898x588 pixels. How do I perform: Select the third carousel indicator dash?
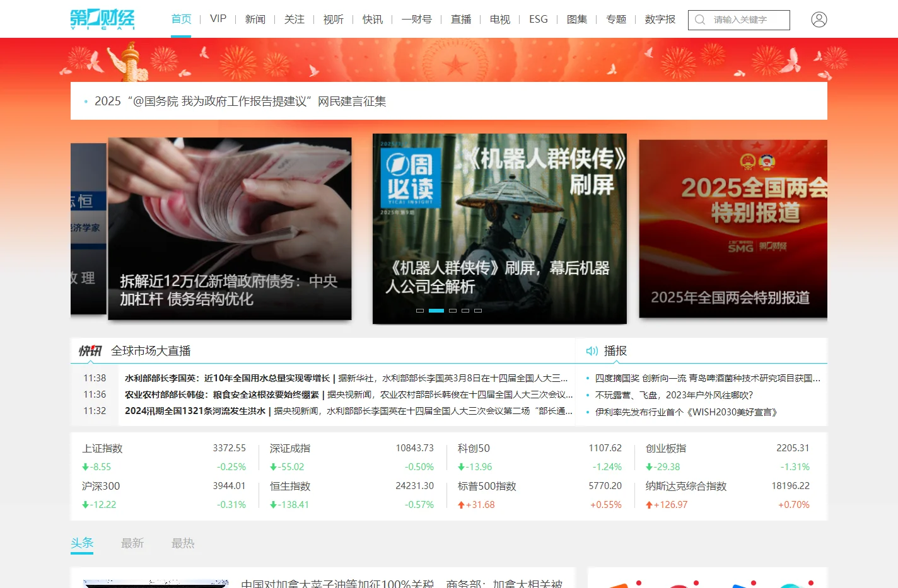(x=453, y=311)
